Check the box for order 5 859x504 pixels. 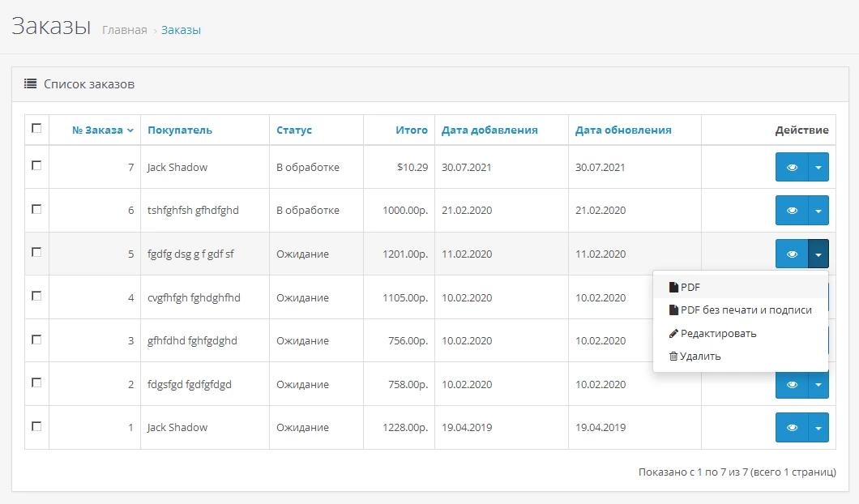point(36,252)
